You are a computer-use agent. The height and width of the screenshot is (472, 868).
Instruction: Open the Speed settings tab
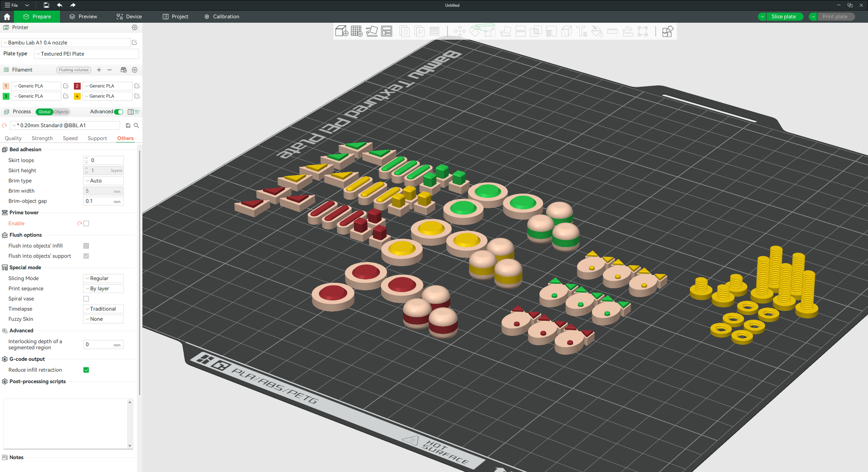click(x=70, y=139)
